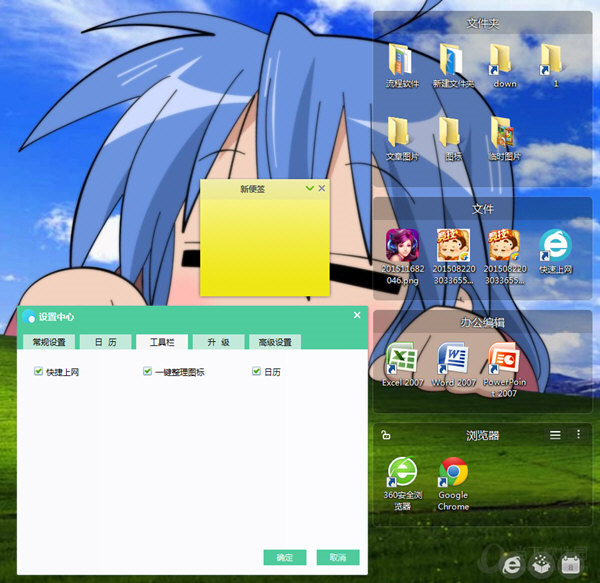This screenshot has width=600, height=583.
Task: Expand the sticky note dropdown chevron
Action: pos(310,188)
